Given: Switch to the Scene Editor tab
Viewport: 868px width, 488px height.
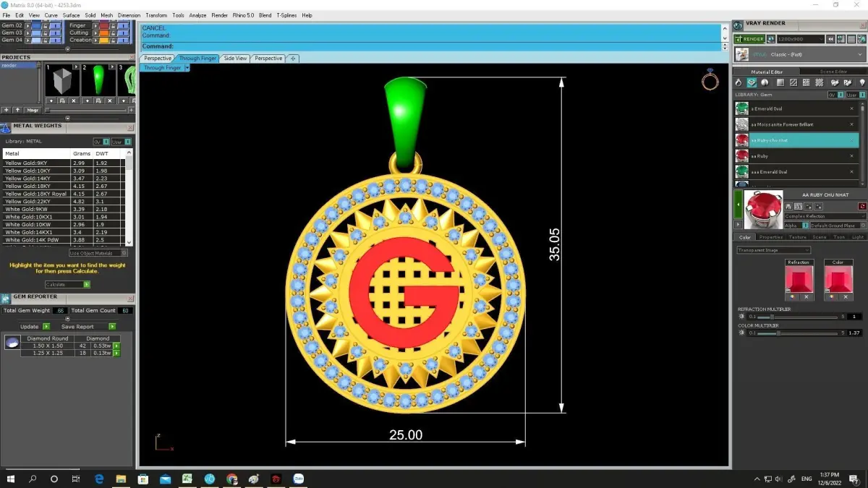Looking at the screenshot, I should (x=833, y=72).
